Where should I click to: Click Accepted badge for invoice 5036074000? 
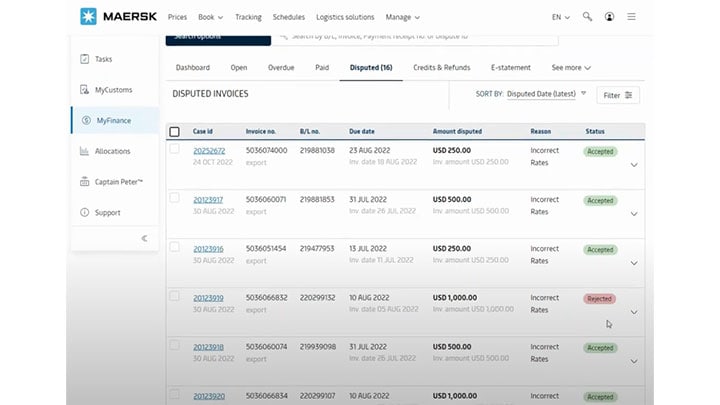point(600,151)
